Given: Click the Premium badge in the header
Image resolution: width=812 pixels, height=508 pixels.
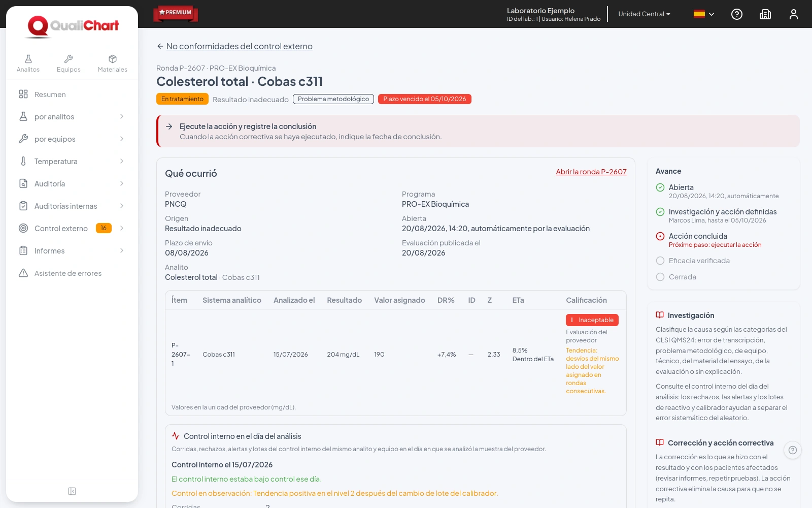Looking at the screenshot, I should tap(176, 13).
